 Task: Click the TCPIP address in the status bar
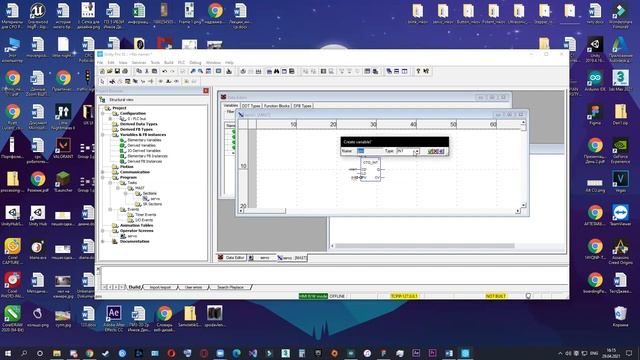click(x=404, y=296)
